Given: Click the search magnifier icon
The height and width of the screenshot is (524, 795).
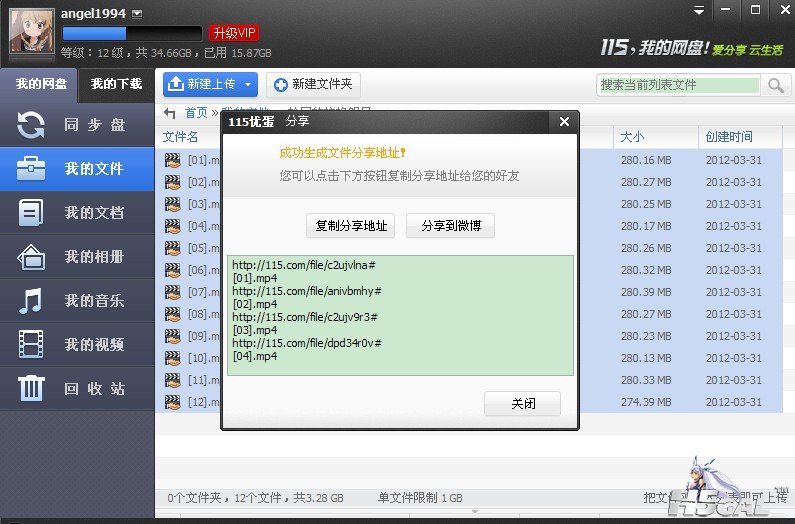Looking at the screenshot, I should pyautogui.click(x=776, y=85).
